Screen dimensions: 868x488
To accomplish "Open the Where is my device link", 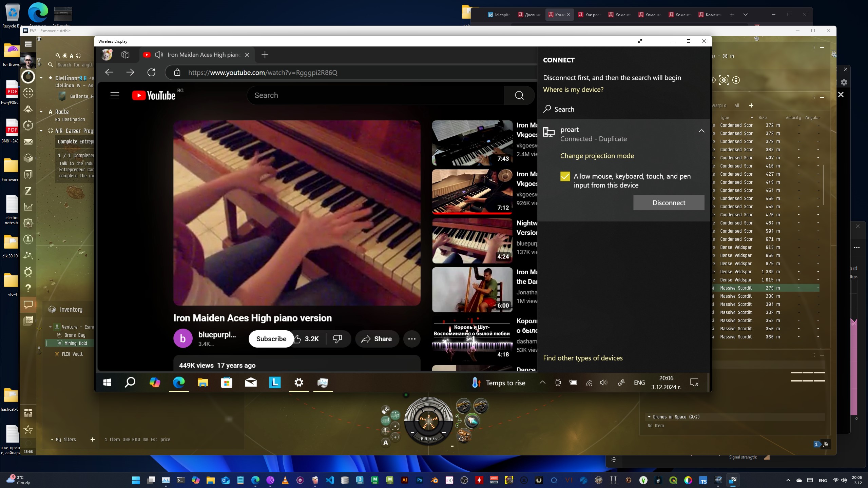I will 573,90.
